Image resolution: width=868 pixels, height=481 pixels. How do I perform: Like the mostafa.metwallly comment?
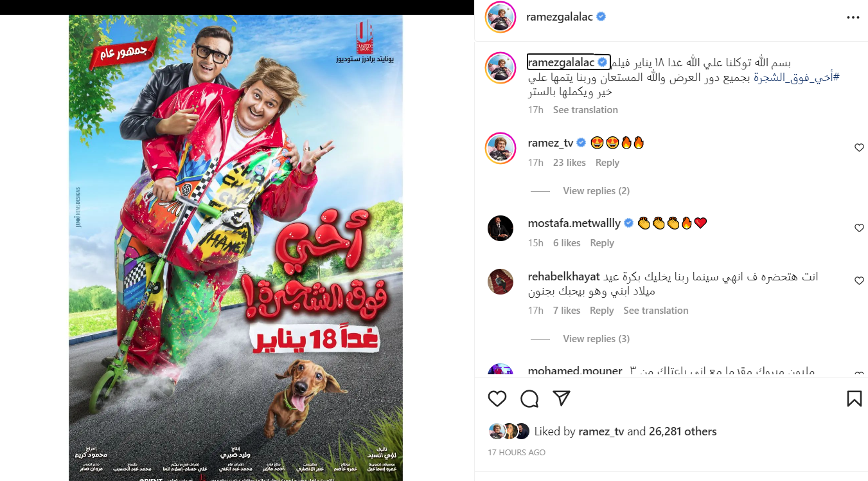pos(859,228)
